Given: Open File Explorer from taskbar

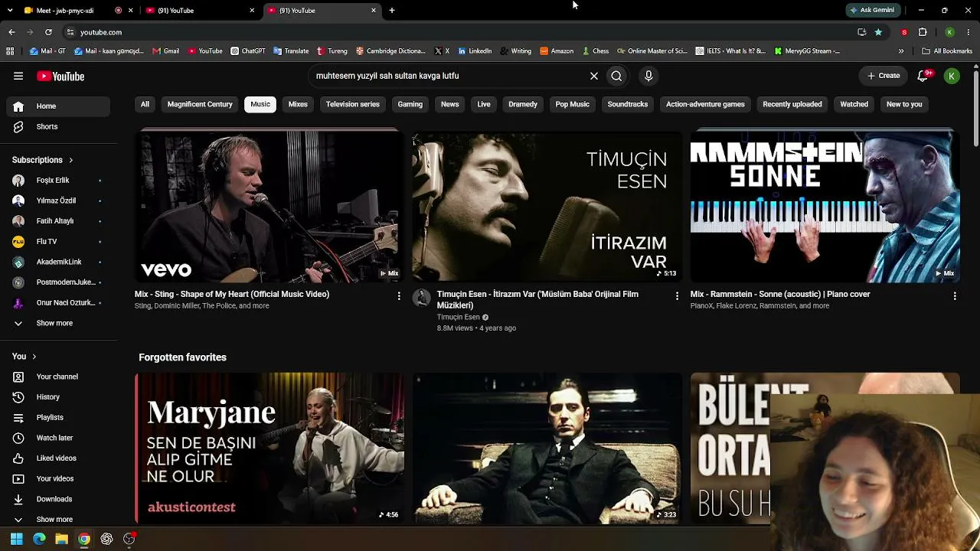Looking at the screenshot, I should pyautogui.click(x=62, y=539).
